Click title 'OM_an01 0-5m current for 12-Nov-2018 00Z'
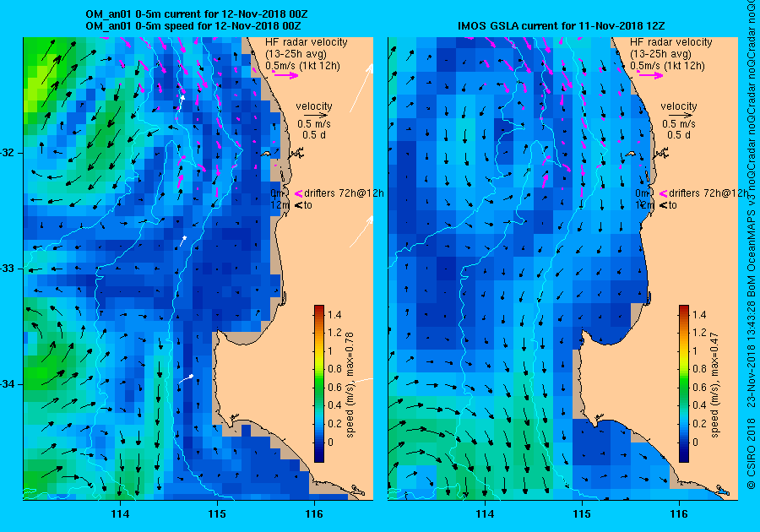 [196, 14]
